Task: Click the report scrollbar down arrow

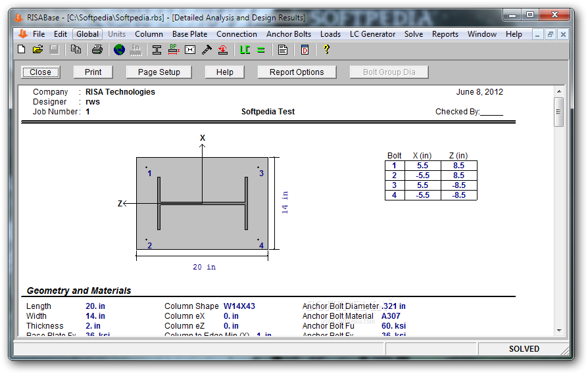Action: (559, 331)
